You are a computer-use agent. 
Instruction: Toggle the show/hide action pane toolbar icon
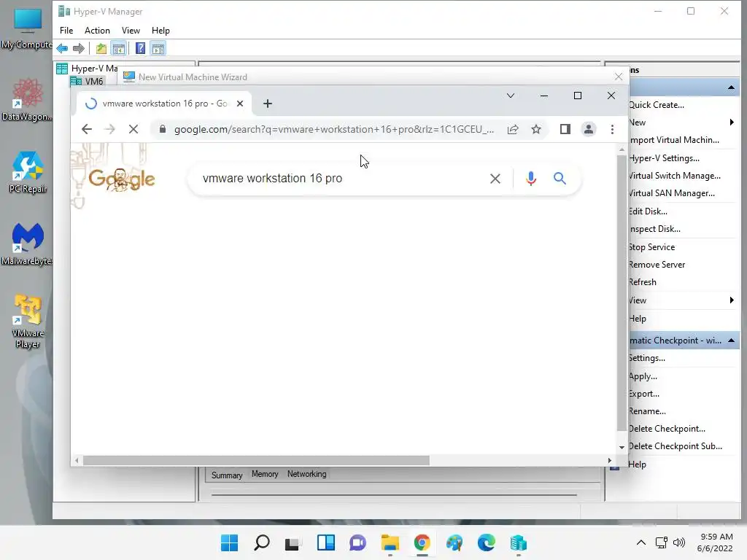158,48
